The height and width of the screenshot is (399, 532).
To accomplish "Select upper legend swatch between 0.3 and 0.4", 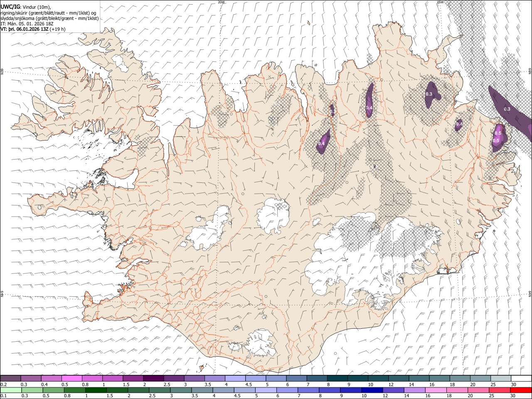I will [31, 378].
